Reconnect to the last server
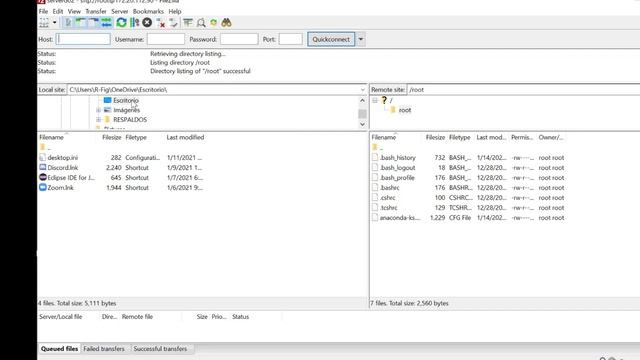This screenshot has width=640, height=360. coord(173,23)
